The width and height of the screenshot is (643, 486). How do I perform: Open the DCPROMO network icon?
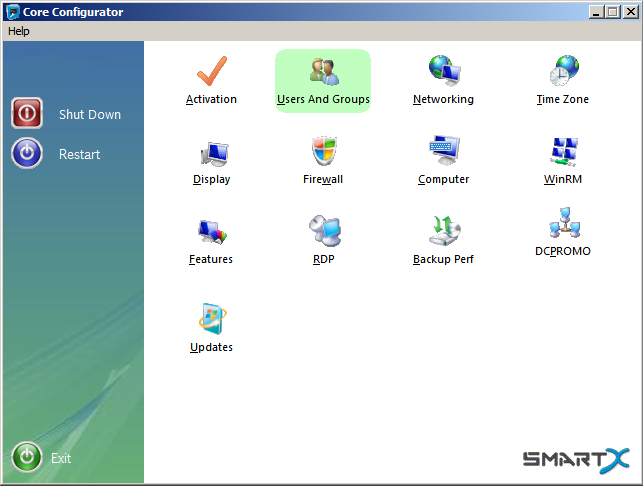click(565, 223)
